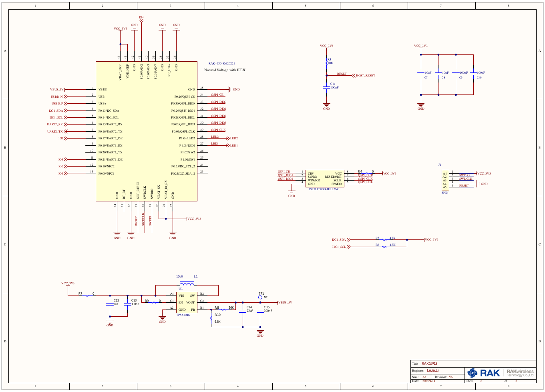Select test point TP1 marked NC
Image resolution: width=545 pixels, height=392 pixels.
click(x=260, y=298)
